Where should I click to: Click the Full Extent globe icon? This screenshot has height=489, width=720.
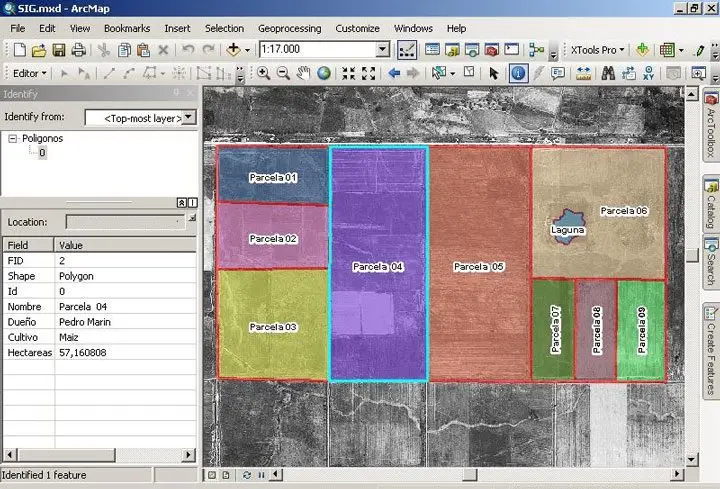(x=324, y=73)
